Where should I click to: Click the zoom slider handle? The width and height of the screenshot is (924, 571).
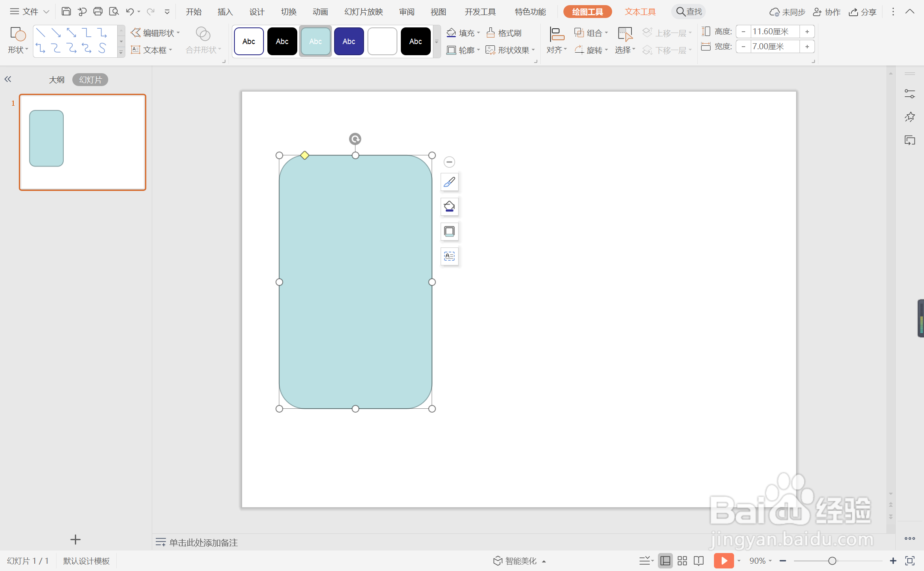(832, 561)
